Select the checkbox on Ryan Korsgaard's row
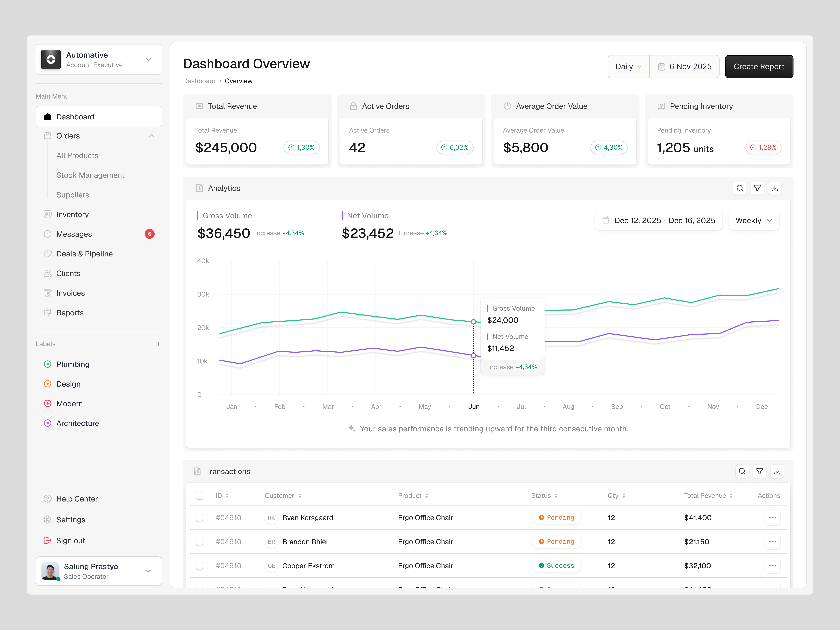Image resolution: width=840 pixels, height=630 pixels. click(x=199, y=518)
